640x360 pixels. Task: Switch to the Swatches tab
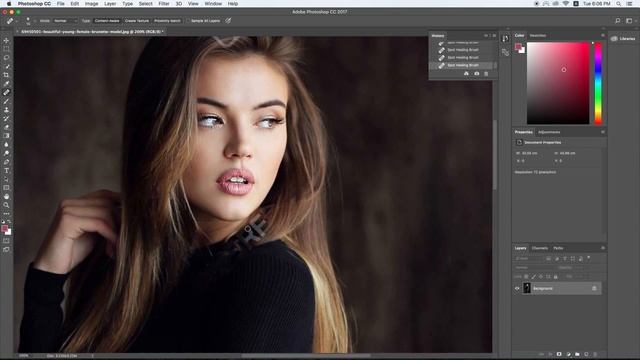click(538, 36)
